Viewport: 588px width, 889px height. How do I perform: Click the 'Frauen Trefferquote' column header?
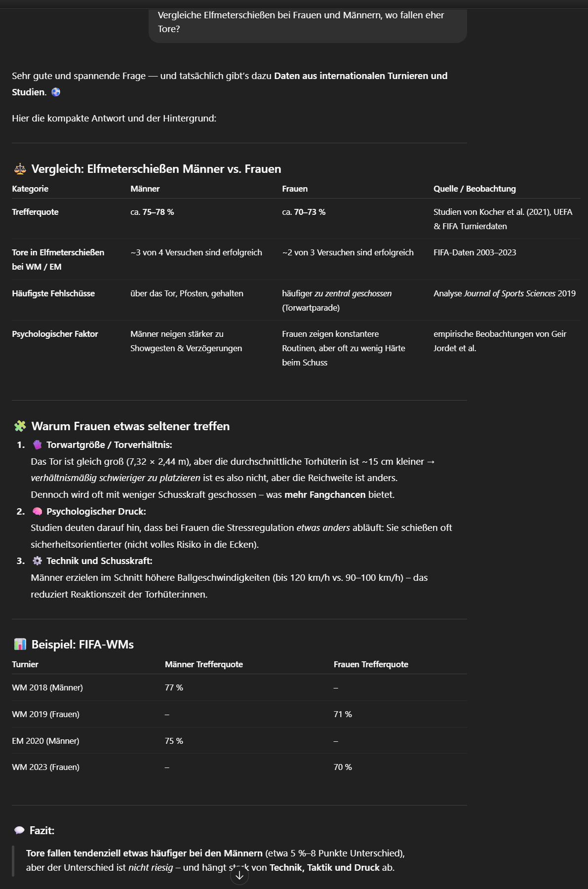pyautogui.click(x=371, y=664)
